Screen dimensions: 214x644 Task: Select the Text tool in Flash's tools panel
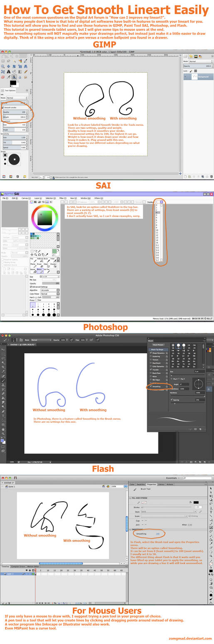tap(211, 512)
